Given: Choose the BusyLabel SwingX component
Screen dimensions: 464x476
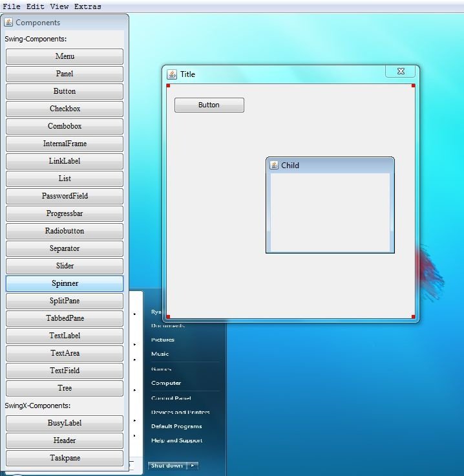Looking at the screenshot, I should point(65,423).
